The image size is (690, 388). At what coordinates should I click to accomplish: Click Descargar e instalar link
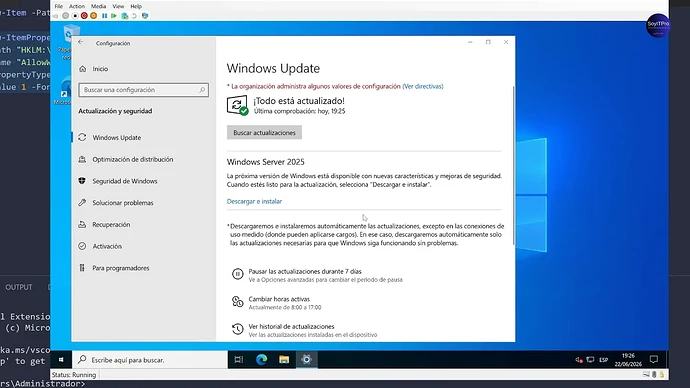point(254,201)
